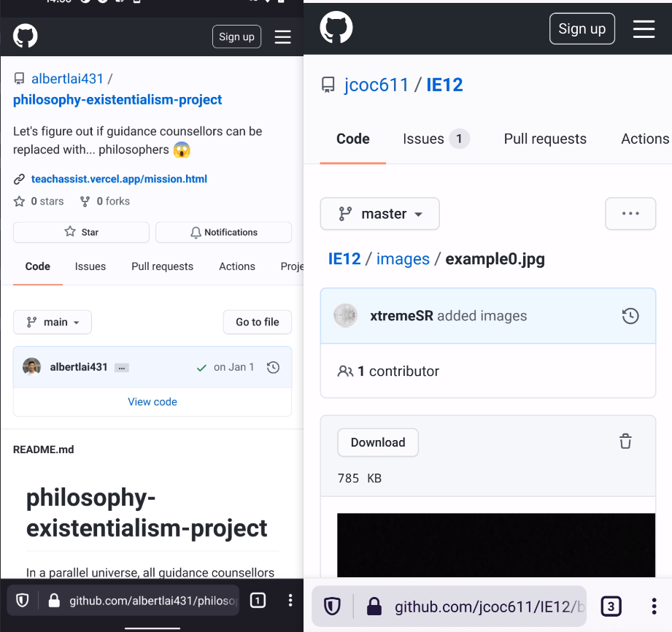Select Code tab in albertlai431 repository

point(38,266)
